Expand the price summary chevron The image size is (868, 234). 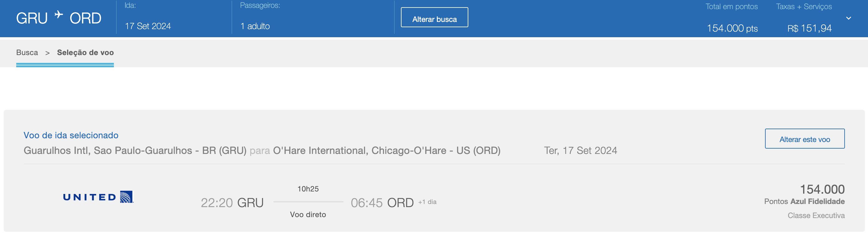tap(848, 18)
